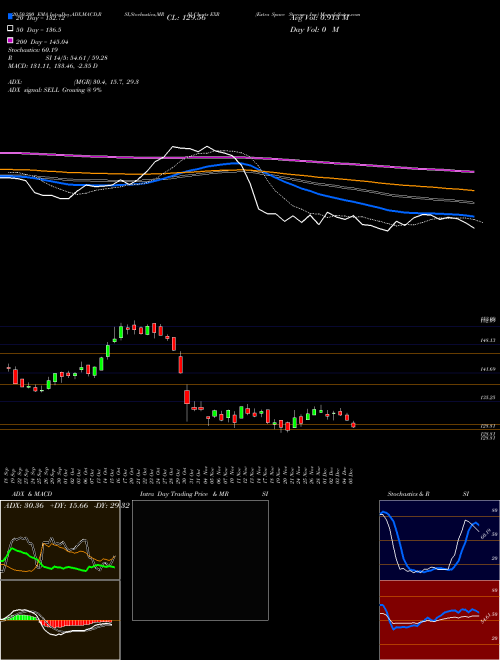Click the white 50 Day EMA legend swatch
This screenshot has height=660, width=500.
pyautogui.click(x=10, y=29)
